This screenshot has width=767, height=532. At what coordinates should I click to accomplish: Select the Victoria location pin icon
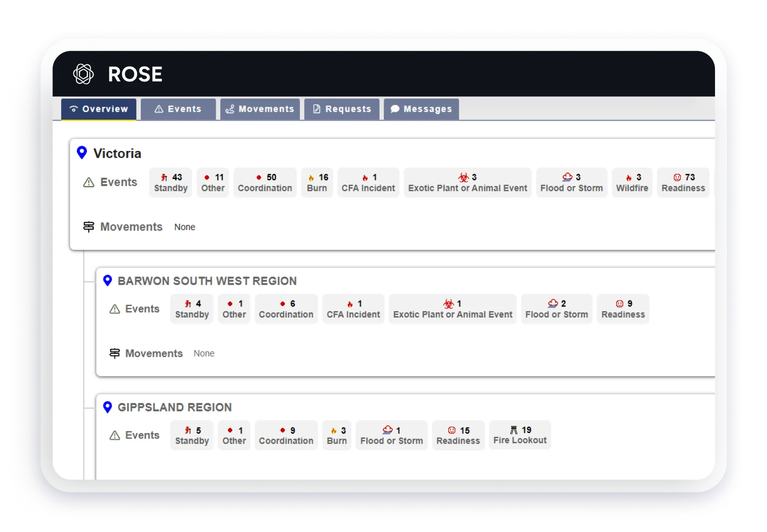click(x=82, y=152)
